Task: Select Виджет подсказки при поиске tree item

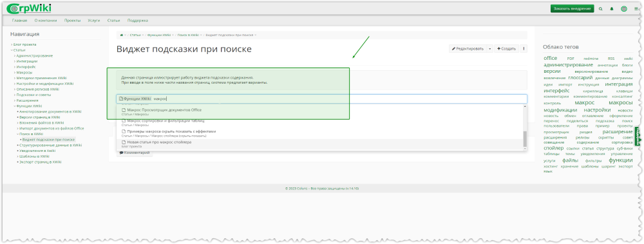Action: click(48, 140)
